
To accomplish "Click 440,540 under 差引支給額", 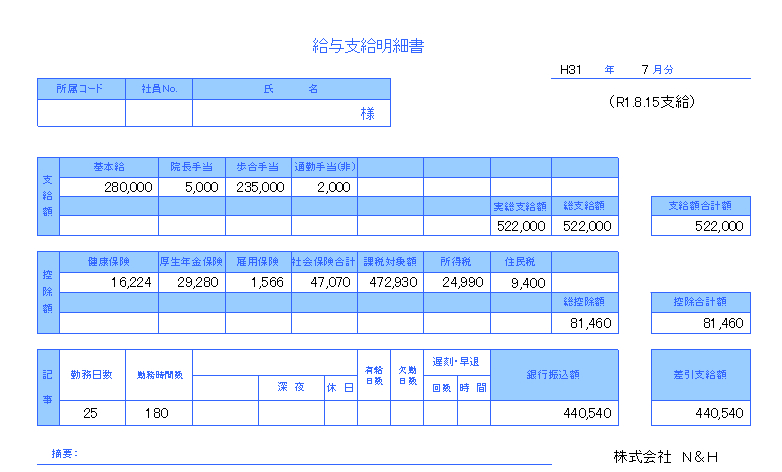I will [x=719, y=413].
